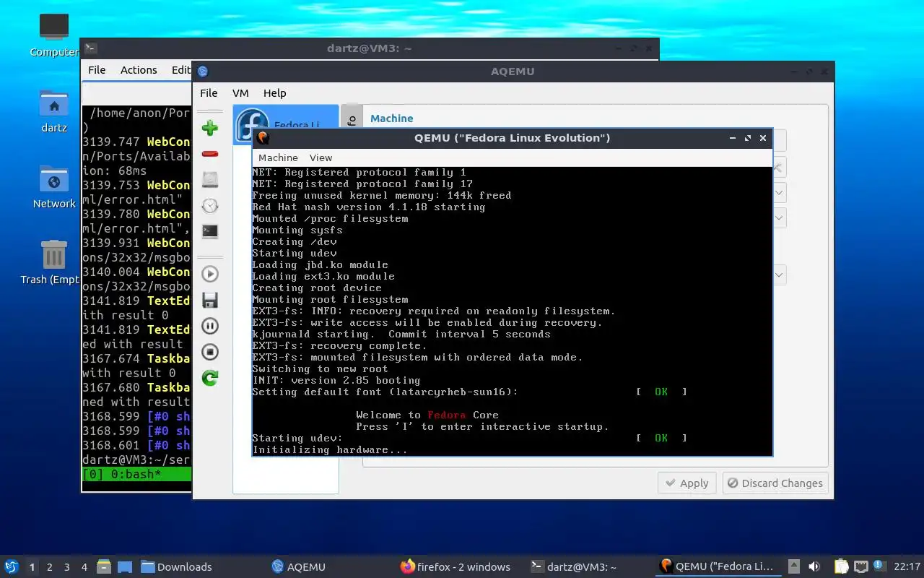Click the notification info icon in tray
This screenshot has height=578, width=924.
point(879,566)
